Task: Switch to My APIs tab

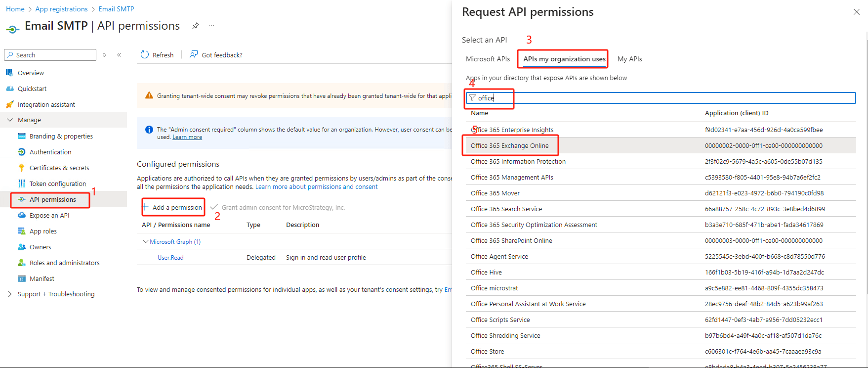Action: coord(629,59)
